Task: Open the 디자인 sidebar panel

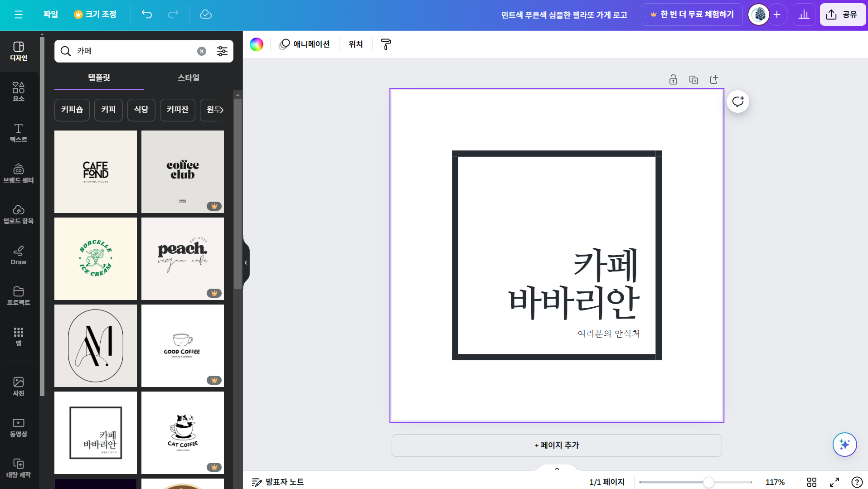Action: point(19,51)
